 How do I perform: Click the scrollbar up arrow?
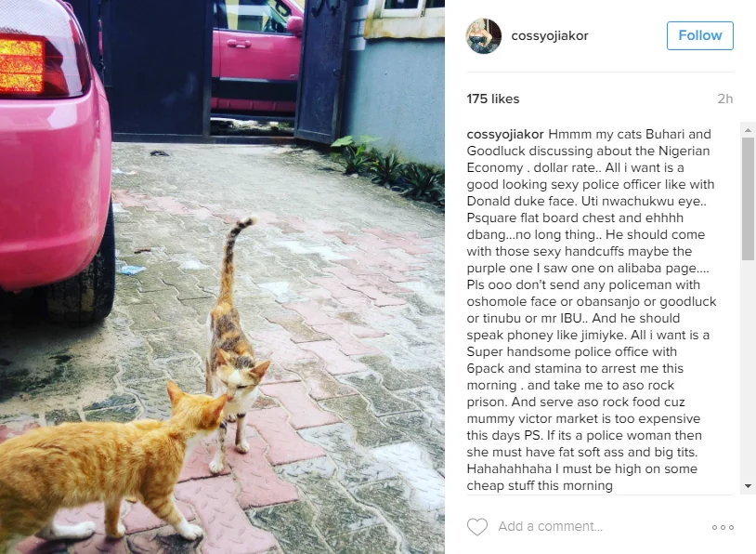click(x=748, y=130)
